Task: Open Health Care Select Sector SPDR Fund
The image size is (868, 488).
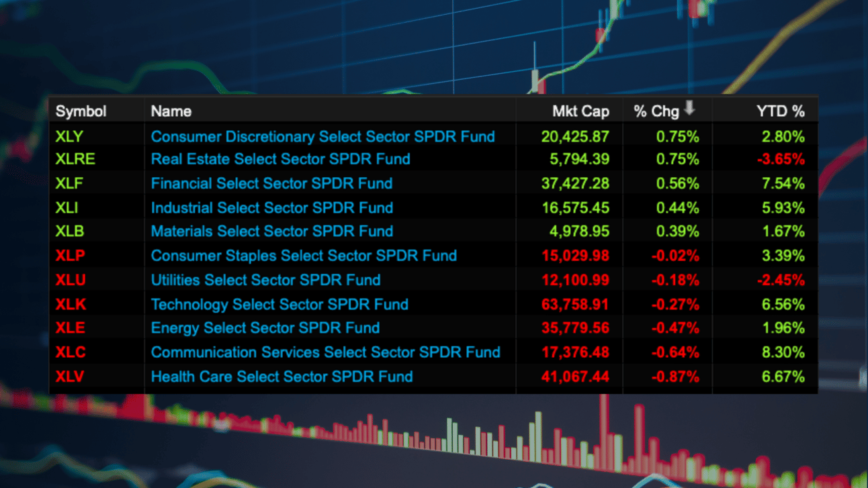Action: pos(281,377)
